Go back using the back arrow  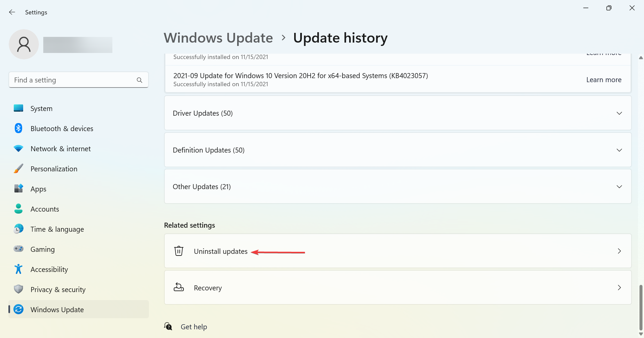tap(12, 12)
